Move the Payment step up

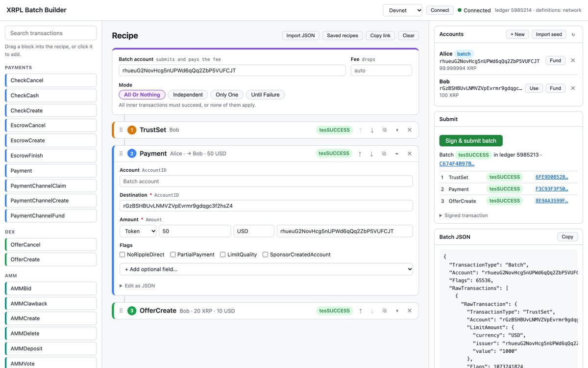coord(360,154)
